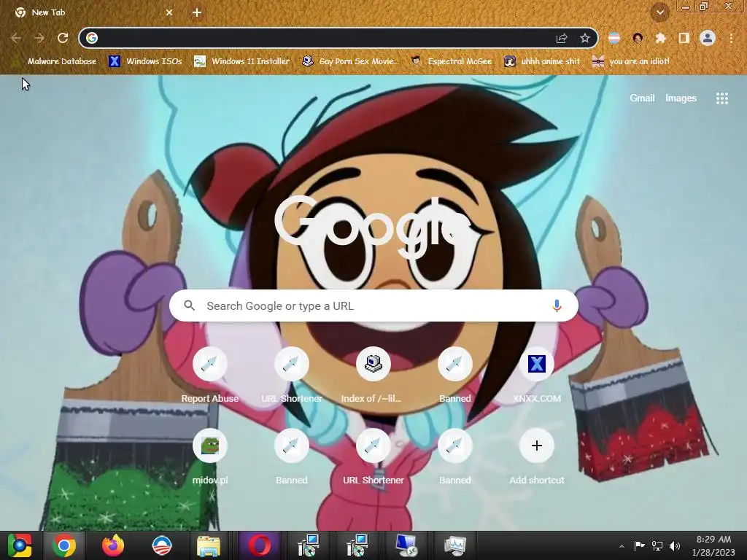
Task: Click the browser Forward arrow
Action: coord(39,38)
